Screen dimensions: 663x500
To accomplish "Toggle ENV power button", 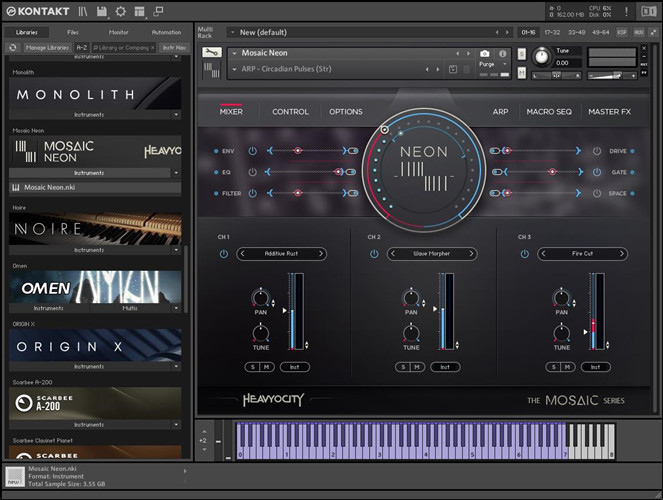I will pos(252,151).
